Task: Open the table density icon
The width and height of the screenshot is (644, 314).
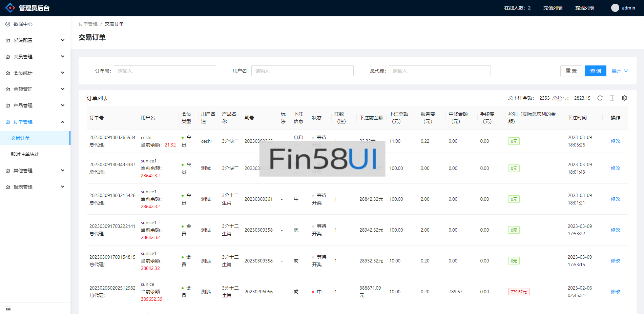Action: 612,98
